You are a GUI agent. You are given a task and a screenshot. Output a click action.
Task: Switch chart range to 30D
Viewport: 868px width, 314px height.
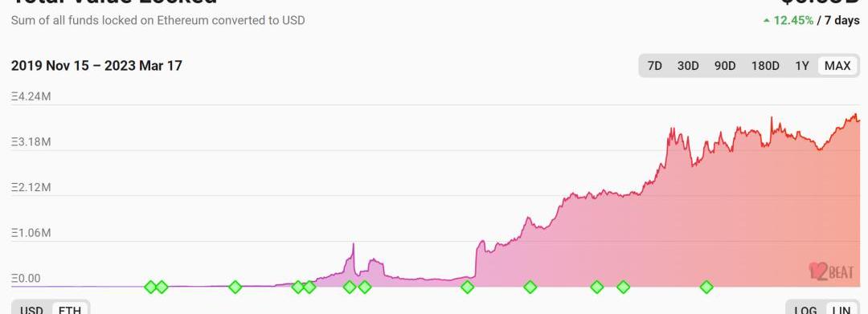coord(688,66)
